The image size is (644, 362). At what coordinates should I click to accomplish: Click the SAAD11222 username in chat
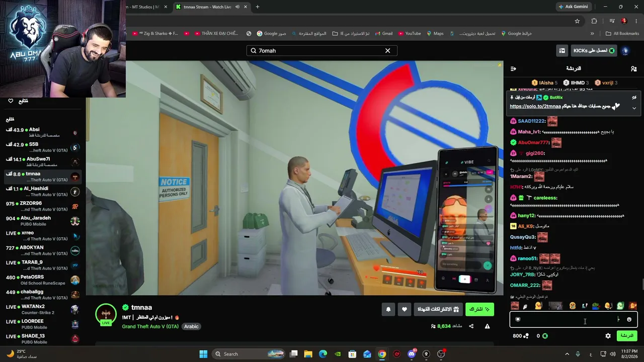531,121
